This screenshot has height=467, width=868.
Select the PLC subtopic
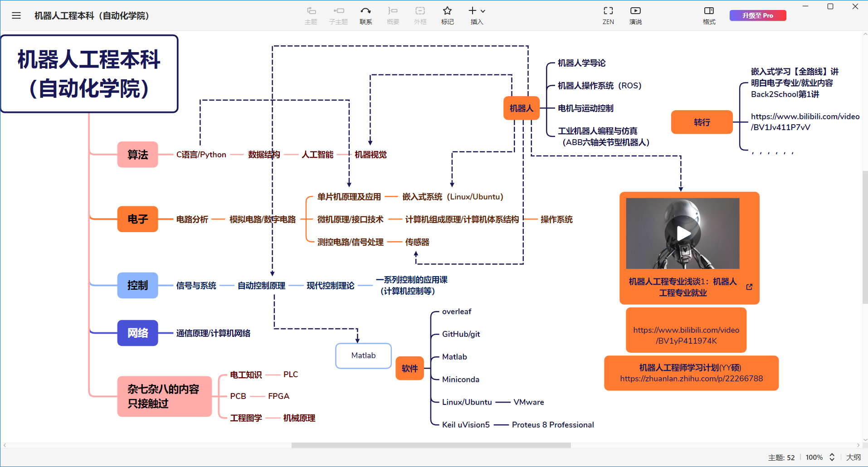pyautogui.click(x=291, y=375)
